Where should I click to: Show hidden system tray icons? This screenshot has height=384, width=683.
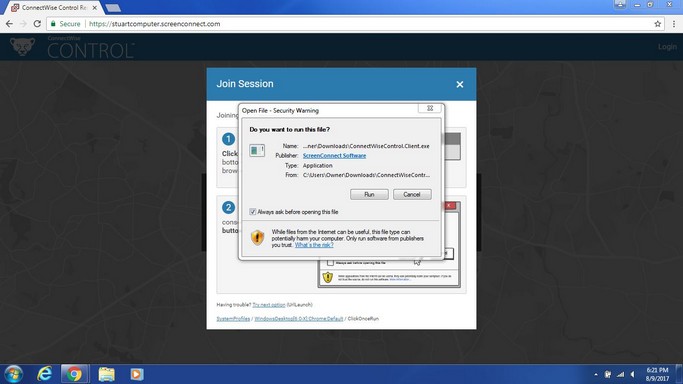pos(595,374)
